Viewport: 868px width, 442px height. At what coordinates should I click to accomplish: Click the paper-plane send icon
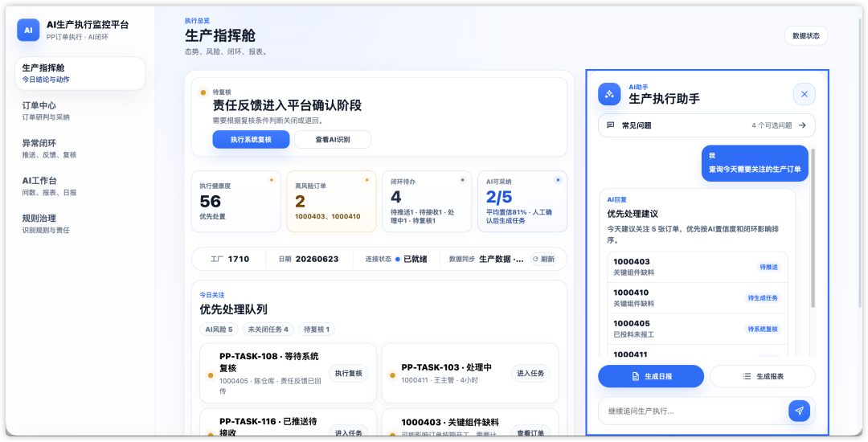click(x=800, y=411)
